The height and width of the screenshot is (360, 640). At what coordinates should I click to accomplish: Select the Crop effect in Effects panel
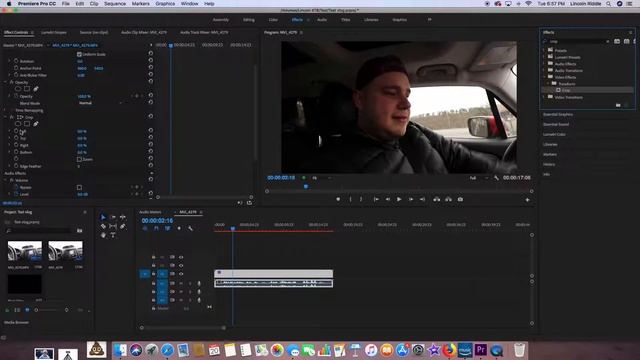pyautogui.click(x=566, y=90)
